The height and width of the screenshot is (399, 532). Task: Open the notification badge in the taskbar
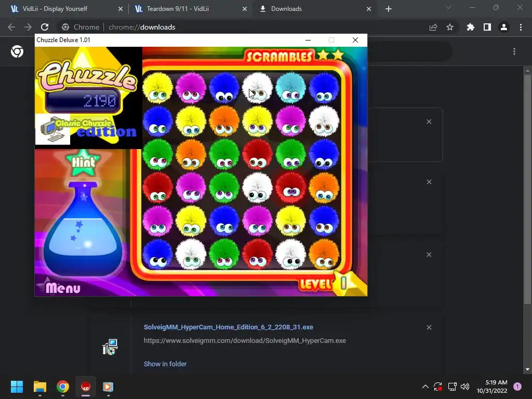(x=517, y=387)
